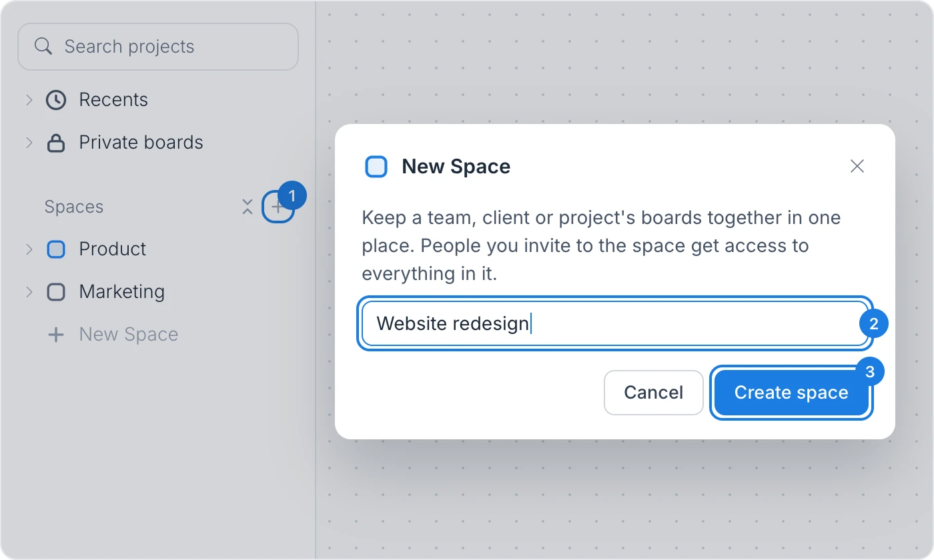This screenshot has width=934, height=560.
Task: Click the plus icon next to New Space in sidebar
Action: click(x=56, y=335)
